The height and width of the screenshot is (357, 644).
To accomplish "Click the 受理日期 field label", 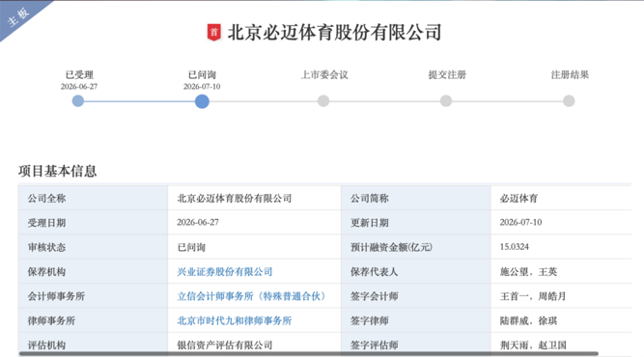I will [46, 223].
